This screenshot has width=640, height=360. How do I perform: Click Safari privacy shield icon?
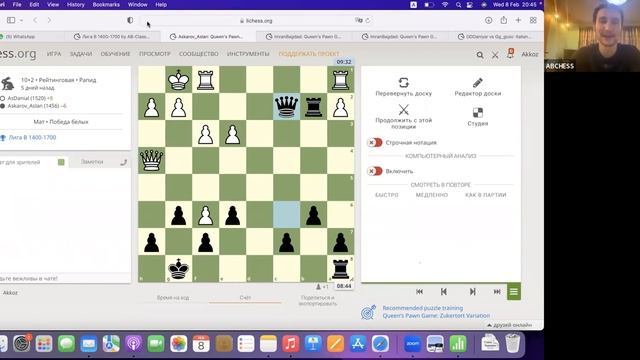point(130,20)
